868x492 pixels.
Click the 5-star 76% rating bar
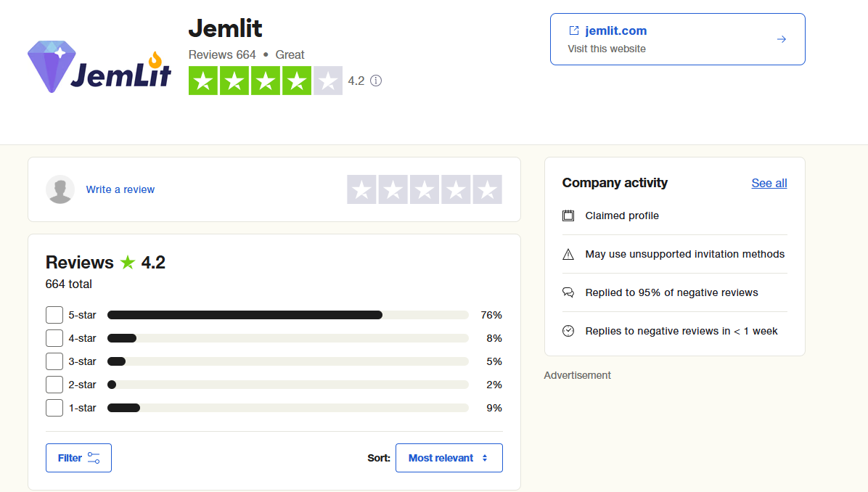pyautogui.click(x=288, y=315)
